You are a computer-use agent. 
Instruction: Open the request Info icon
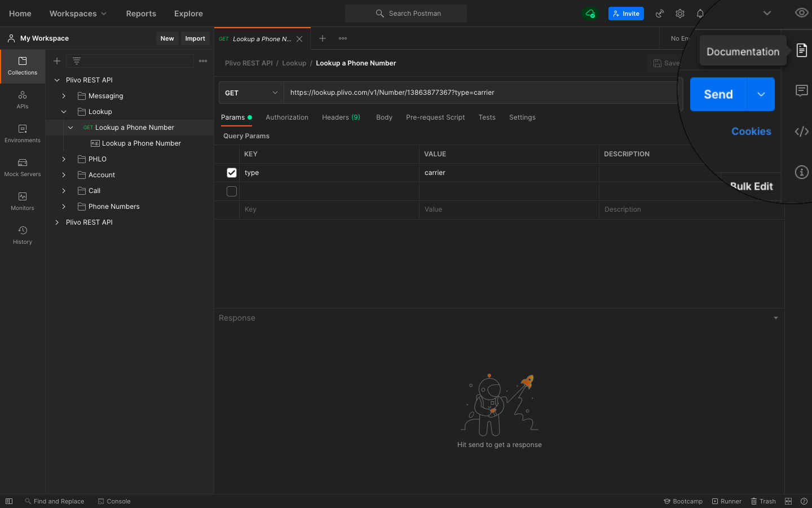coord(801,172)
